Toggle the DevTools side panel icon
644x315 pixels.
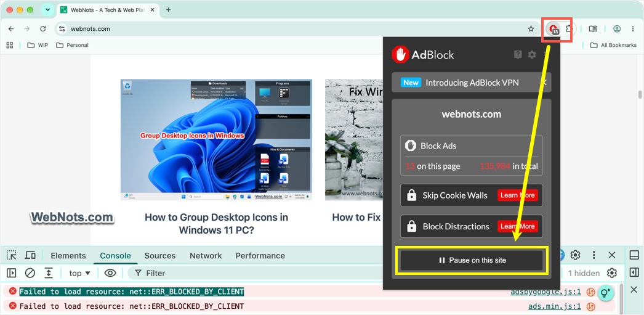(x=634, y=272)
